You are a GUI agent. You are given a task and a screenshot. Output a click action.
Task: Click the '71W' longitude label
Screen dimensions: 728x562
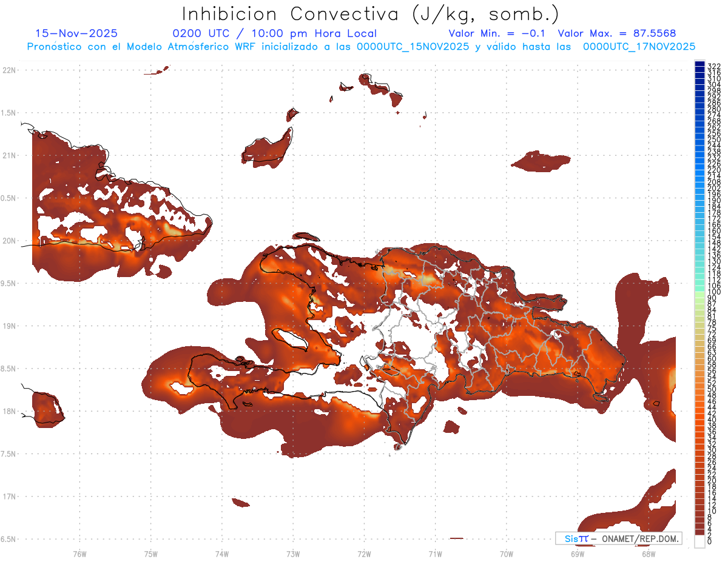(435, 554)
